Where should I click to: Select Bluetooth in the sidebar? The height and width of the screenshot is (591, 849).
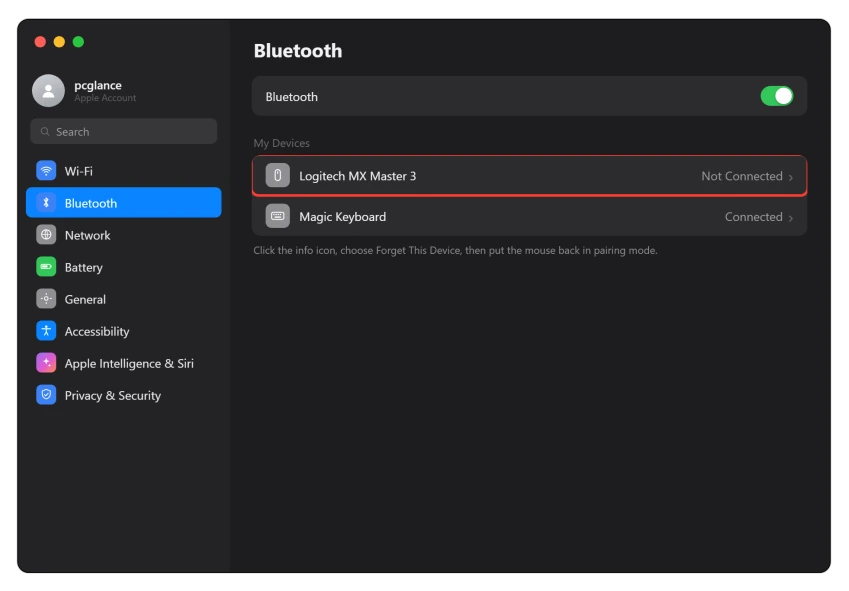pyautogui.click(x=123, y=203)
